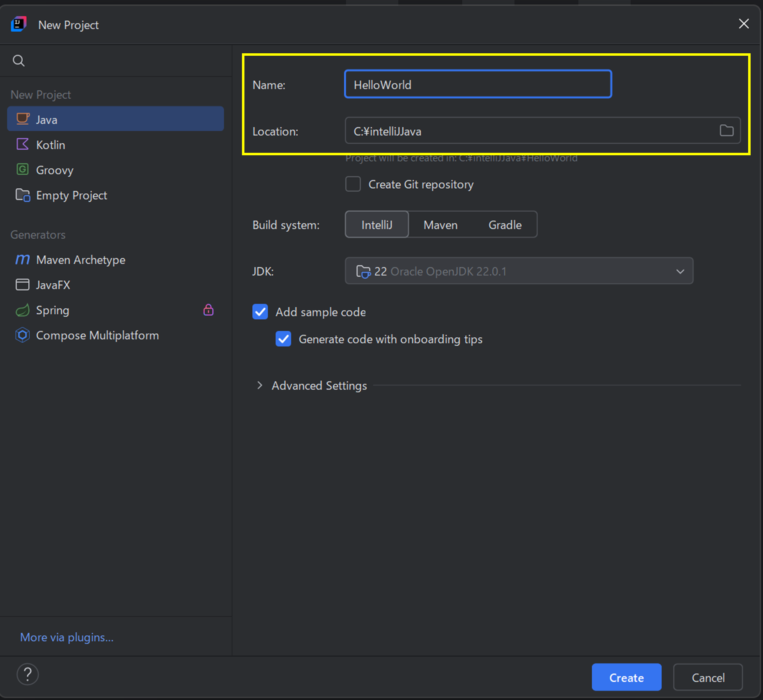Expand Advanced Settings section
This screenshot has width=763, height=700.
260,385
